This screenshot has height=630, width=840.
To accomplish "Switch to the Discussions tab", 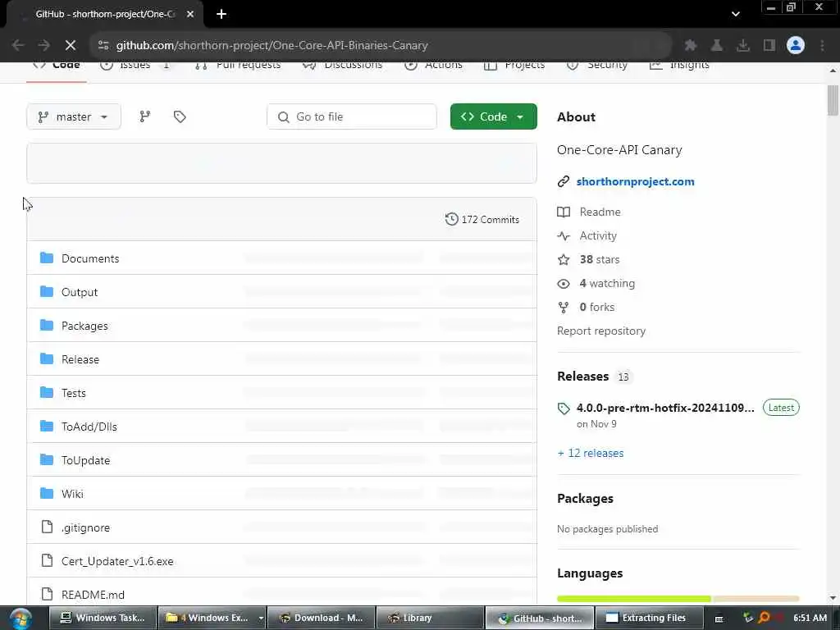I will (x=343, y=66).
